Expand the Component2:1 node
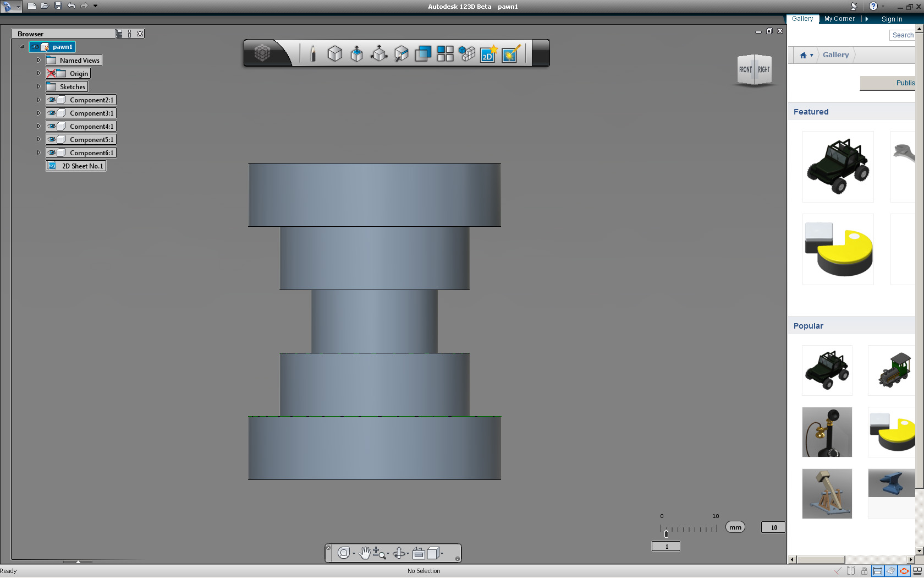 (x=38, y=100)
